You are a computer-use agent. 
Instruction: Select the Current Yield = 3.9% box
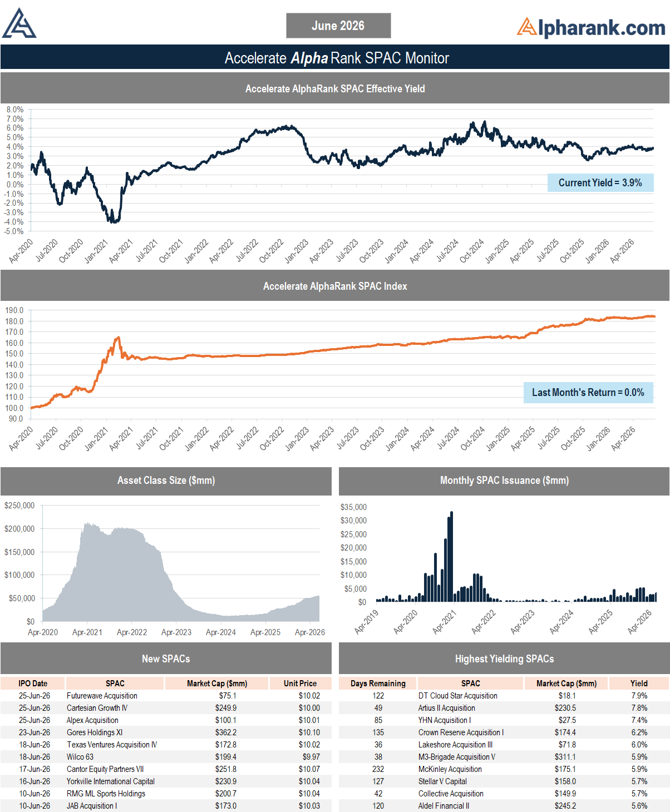coord(600,182)
